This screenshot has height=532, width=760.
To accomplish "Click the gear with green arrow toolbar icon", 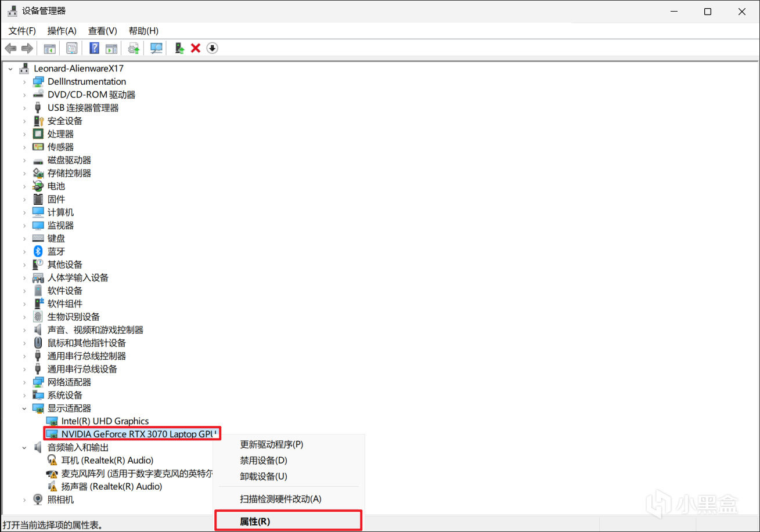I will 134,48.
